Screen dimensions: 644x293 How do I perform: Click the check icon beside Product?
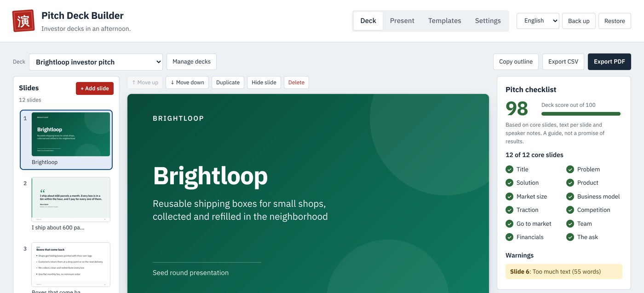point(570,182)
